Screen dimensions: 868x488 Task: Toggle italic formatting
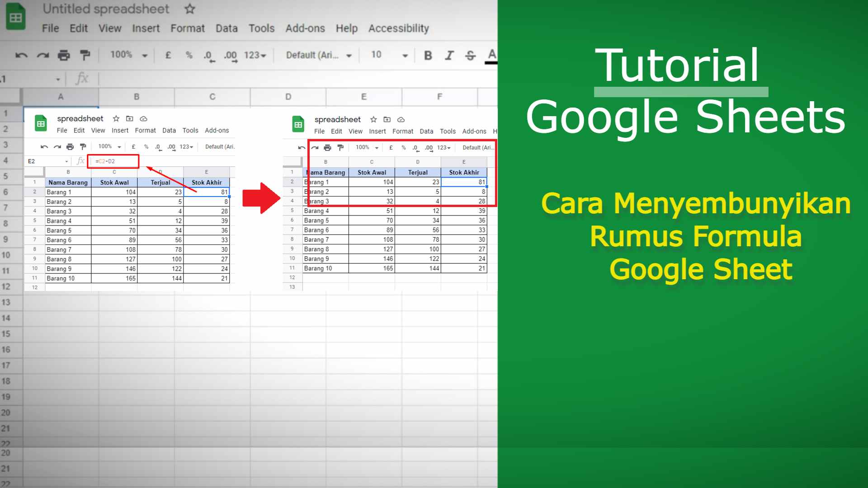449,55
